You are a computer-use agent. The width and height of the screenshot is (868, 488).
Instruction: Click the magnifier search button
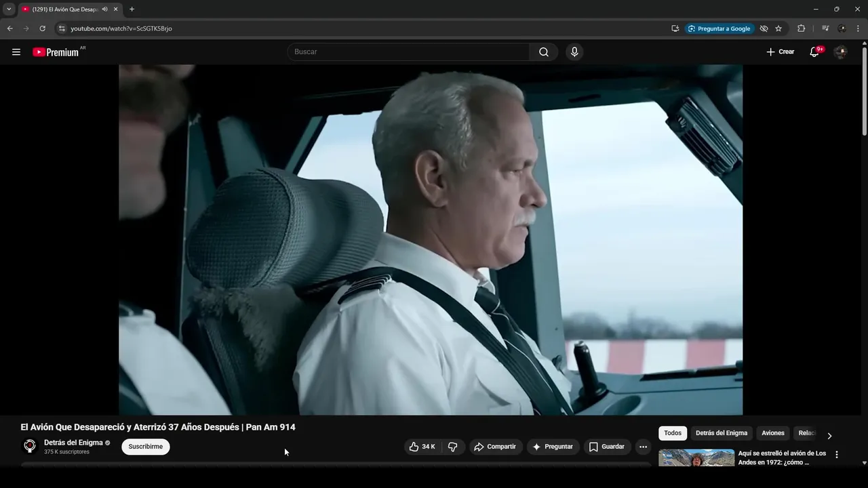[x=544, y=52]
